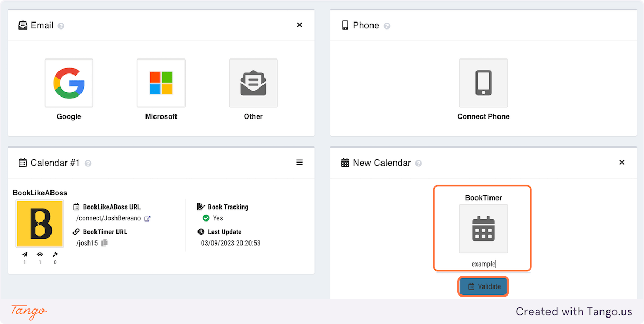Click the eye views stat icon
644x324 pixels.
40,255
